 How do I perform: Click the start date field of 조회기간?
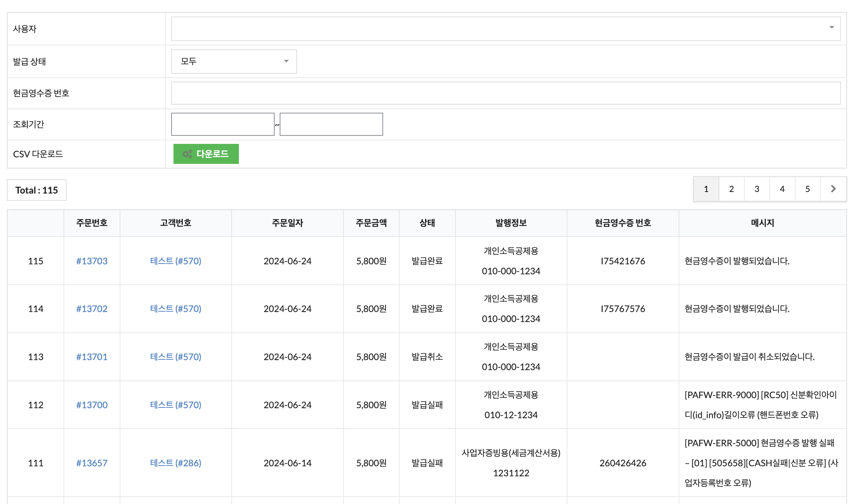(222, 124)
